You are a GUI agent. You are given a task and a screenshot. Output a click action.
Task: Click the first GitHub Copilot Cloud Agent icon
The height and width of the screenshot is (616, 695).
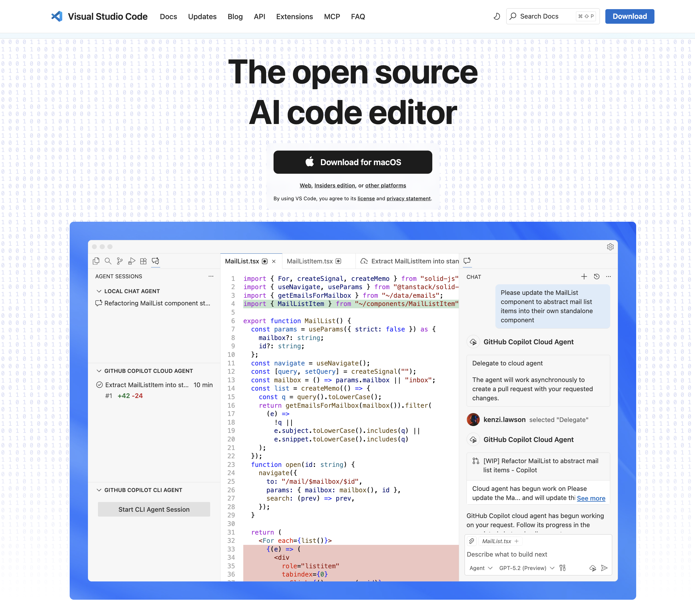pos(473,342)
